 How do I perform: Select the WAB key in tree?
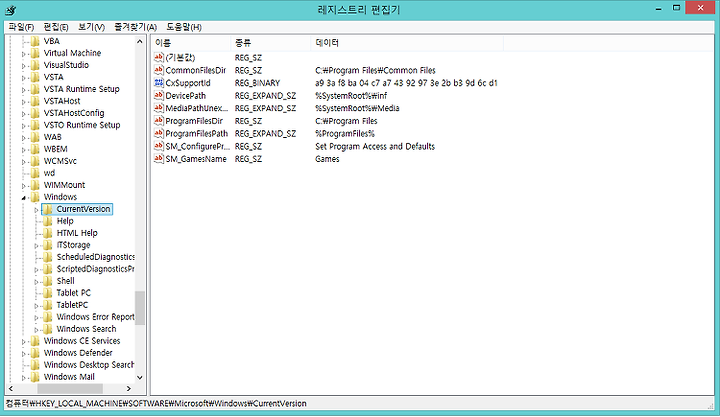point(52,137)
